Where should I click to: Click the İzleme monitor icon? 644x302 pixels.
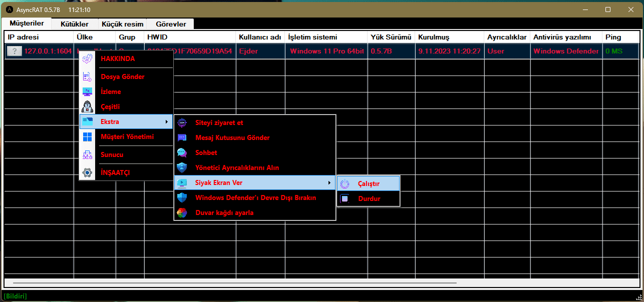(x=87, y=91)
